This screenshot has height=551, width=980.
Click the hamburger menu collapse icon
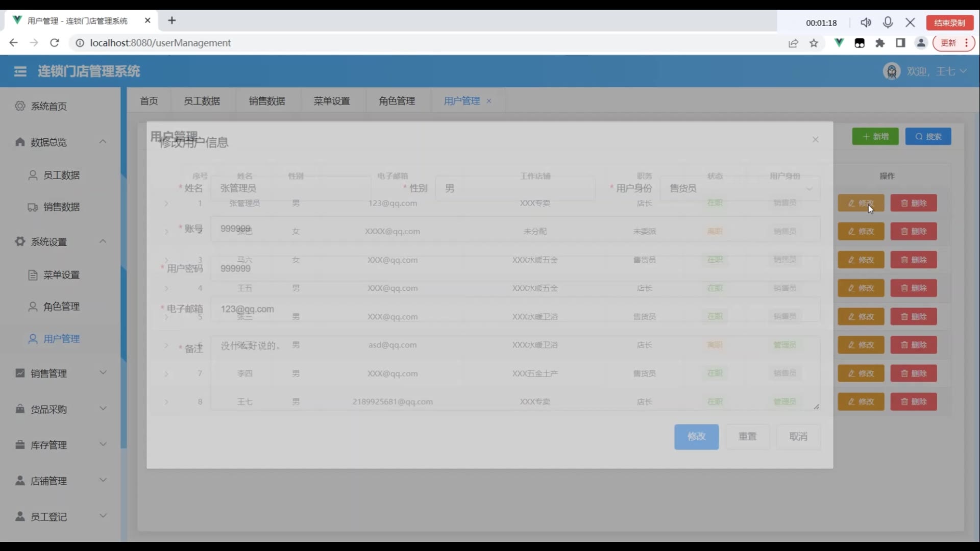click(20, 71)
